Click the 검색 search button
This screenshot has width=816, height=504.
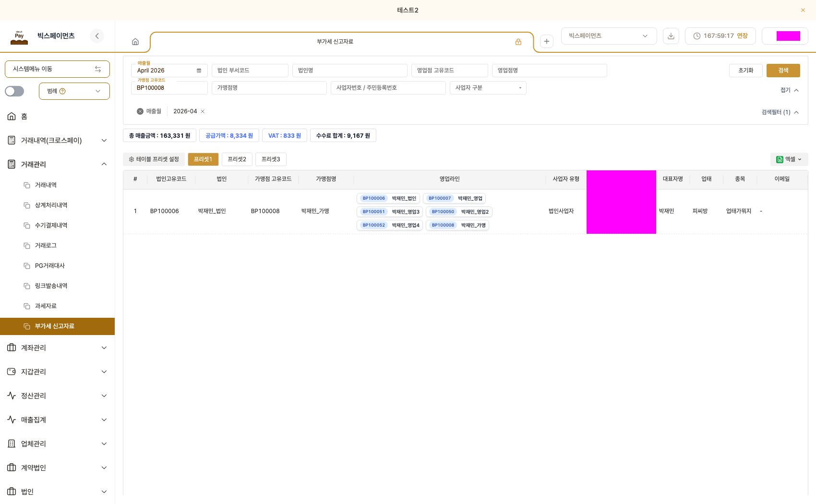click(783, 71)
